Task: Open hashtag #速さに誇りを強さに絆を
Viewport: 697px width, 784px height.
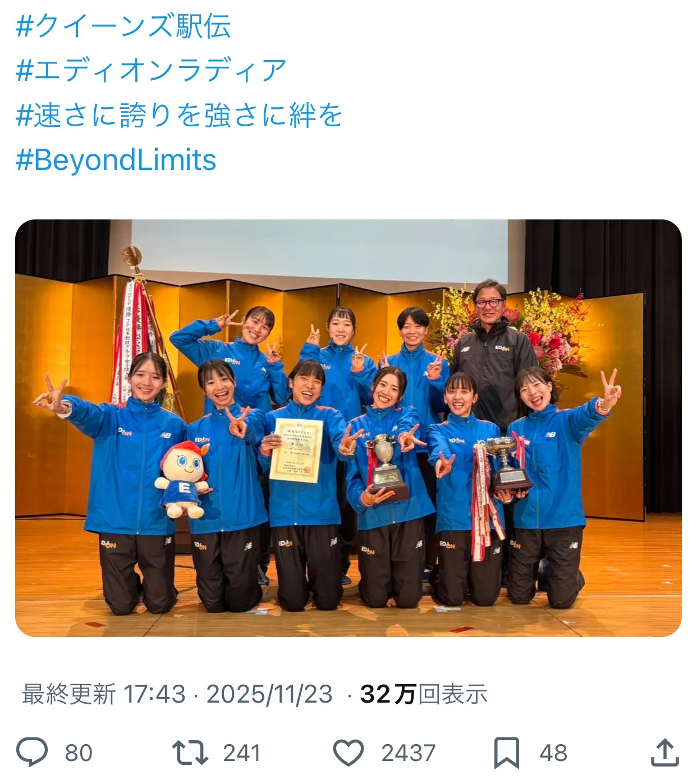Action: (x=179, y=115)
